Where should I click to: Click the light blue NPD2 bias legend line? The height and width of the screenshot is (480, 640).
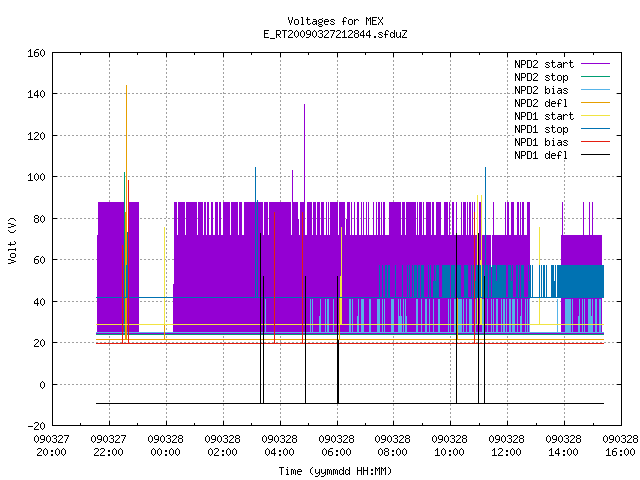595,90
